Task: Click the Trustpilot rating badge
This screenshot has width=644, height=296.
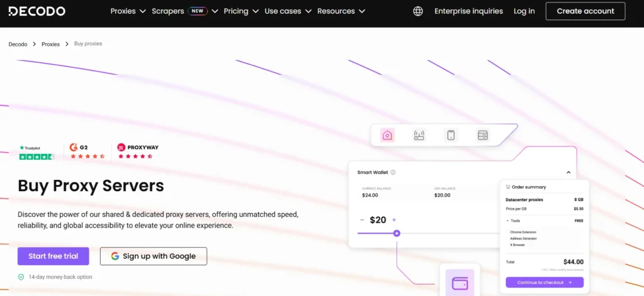Action: [36, 152]
